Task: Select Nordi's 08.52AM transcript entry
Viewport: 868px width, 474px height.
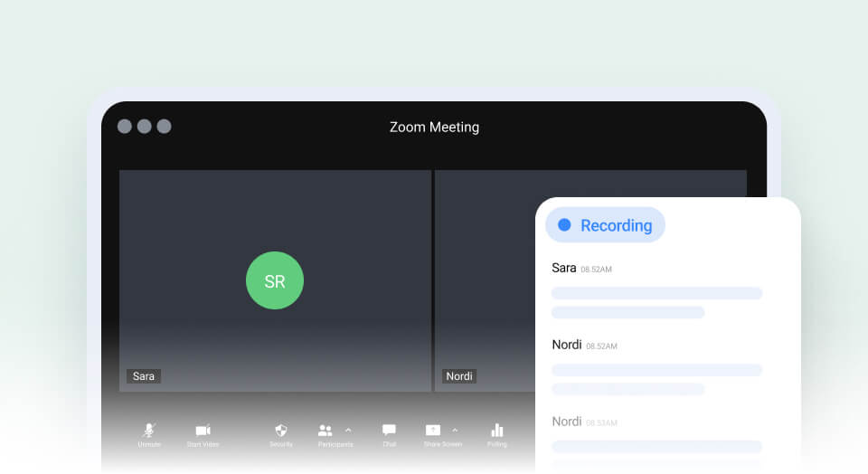Action: click(x=657, y=366)
